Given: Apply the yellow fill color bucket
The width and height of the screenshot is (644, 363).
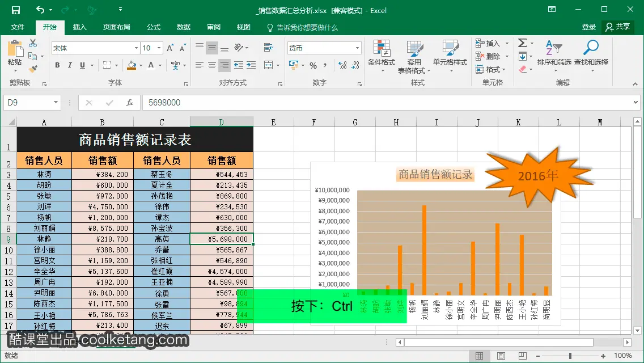Looking at the screenshot, I should [x=132, y=65].
